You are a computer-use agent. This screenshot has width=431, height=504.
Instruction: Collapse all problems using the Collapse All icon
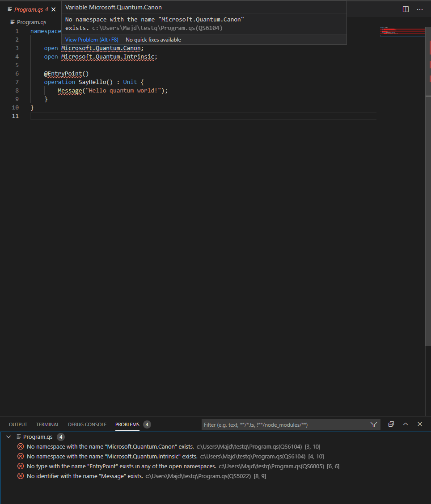[391, 424]
